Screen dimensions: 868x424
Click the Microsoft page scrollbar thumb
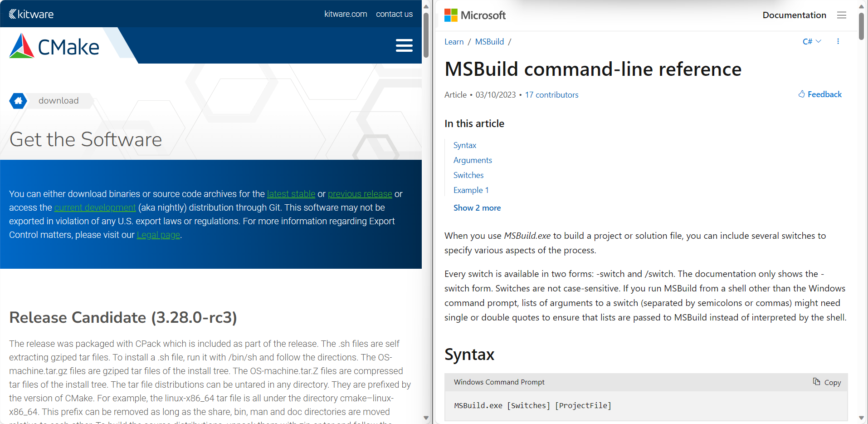861,26
